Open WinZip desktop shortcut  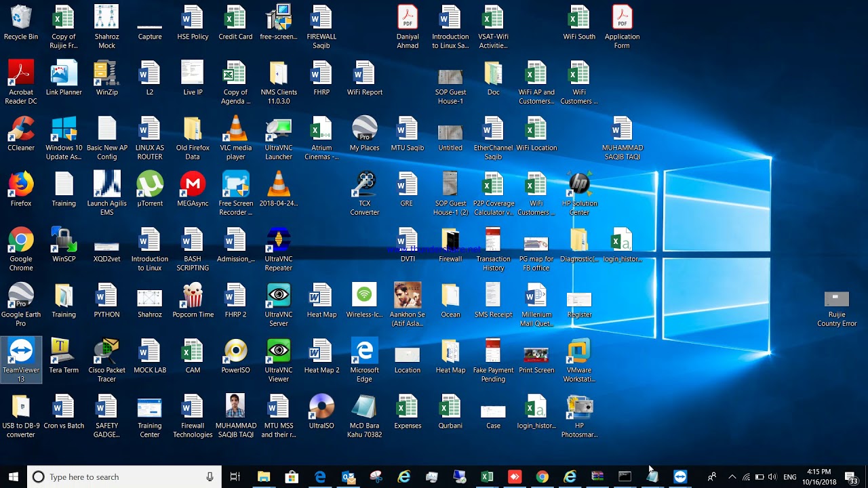point(106,78)
